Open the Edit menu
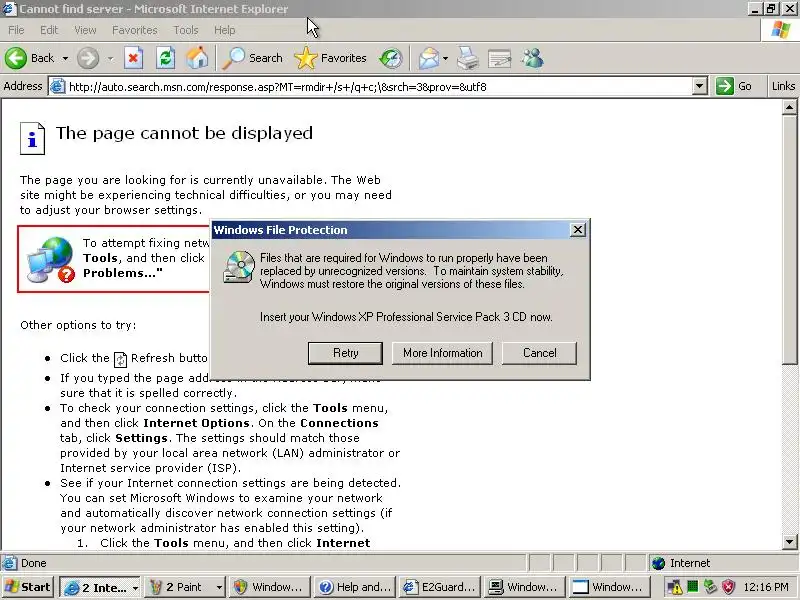The height and width of the screenshot is (600, 800). [49, 30]
